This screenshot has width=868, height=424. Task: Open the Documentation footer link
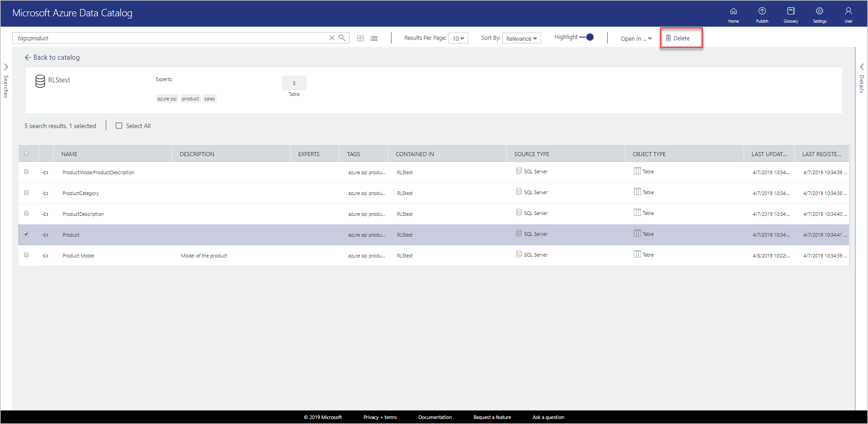pos(435,417)
